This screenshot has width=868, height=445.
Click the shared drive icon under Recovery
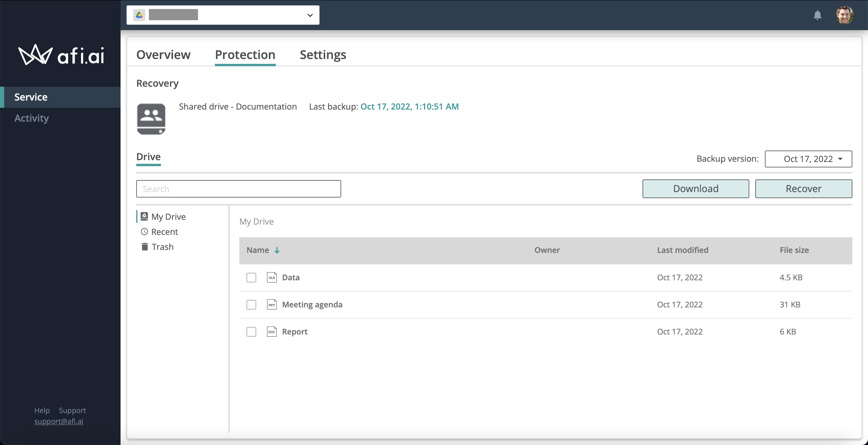pyautogui.click(x=151, y=119)
